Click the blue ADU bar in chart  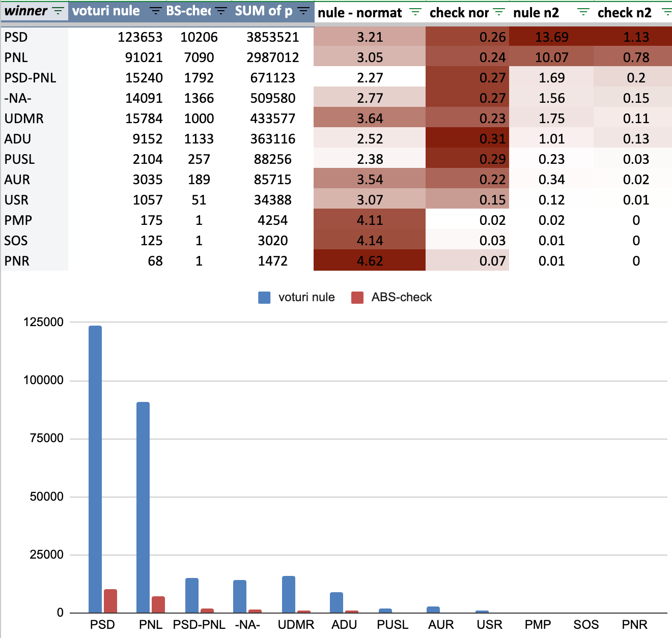tap(337, 602)
